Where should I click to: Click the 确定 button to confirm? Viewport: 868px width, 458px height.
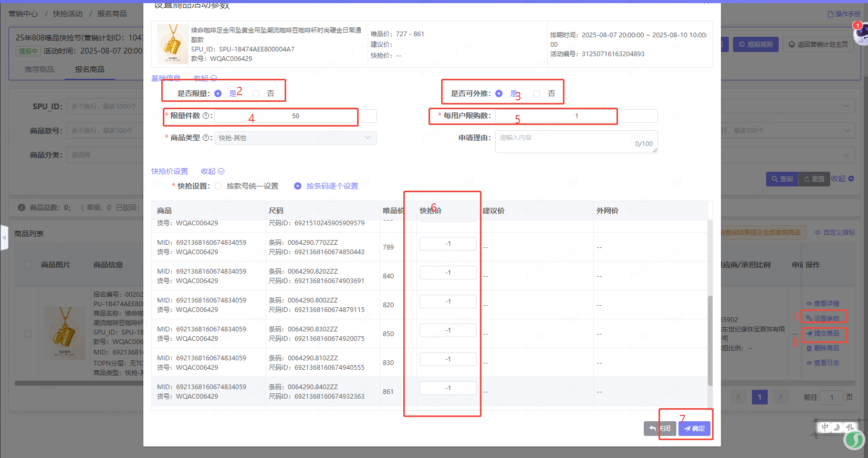694,429
